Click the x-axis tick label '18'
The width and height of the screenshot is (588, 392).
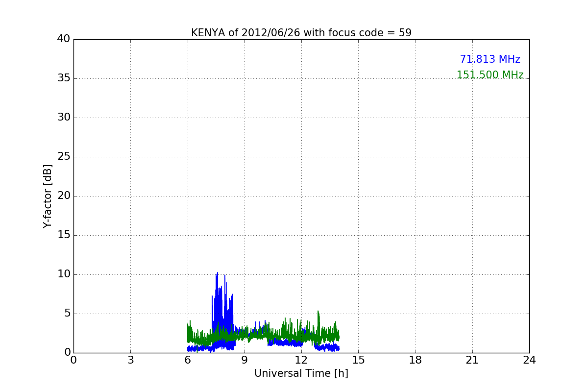tap(416, 360)
